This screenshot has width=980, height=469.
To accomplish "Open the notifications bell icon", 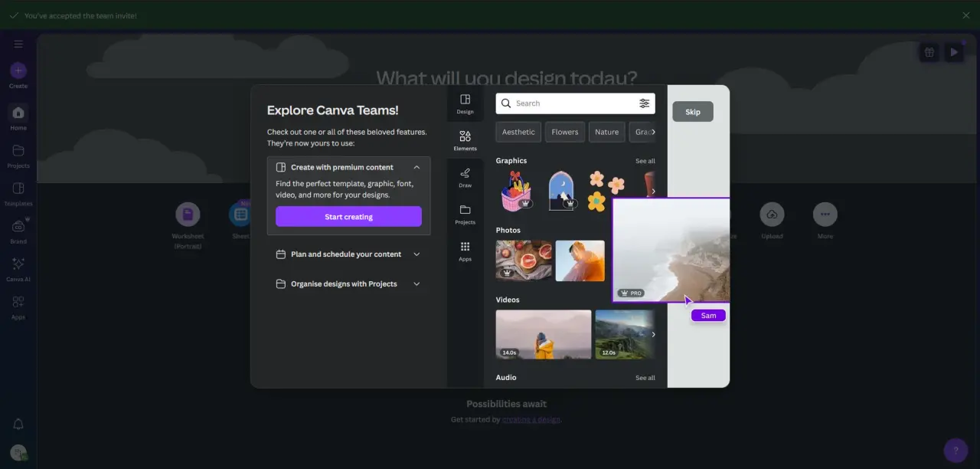I will tap(18, 424).
